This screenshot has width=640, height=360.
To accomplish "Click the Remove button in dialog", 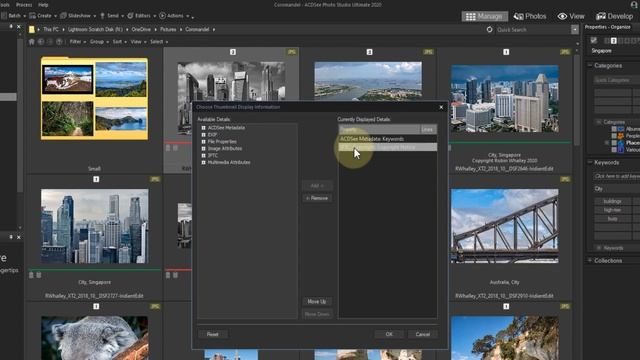I will 317,198.
